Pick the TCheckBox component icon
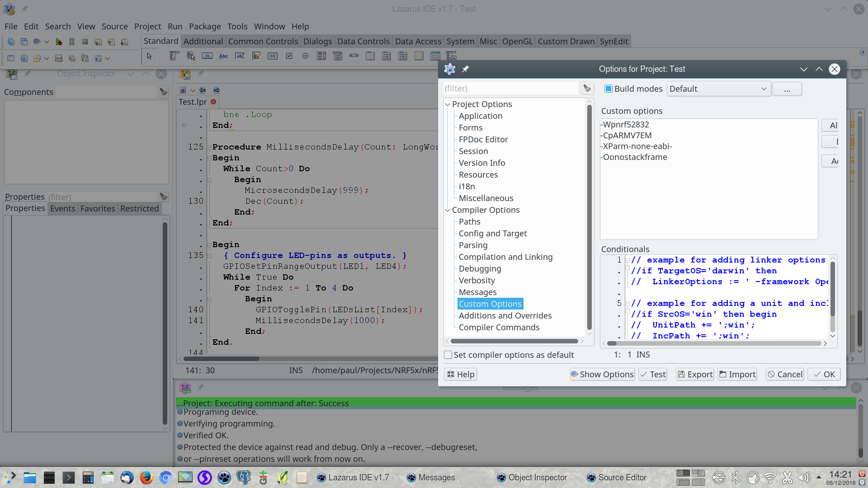This screenshot has height=488, width=868. click(x=289, y=56)
